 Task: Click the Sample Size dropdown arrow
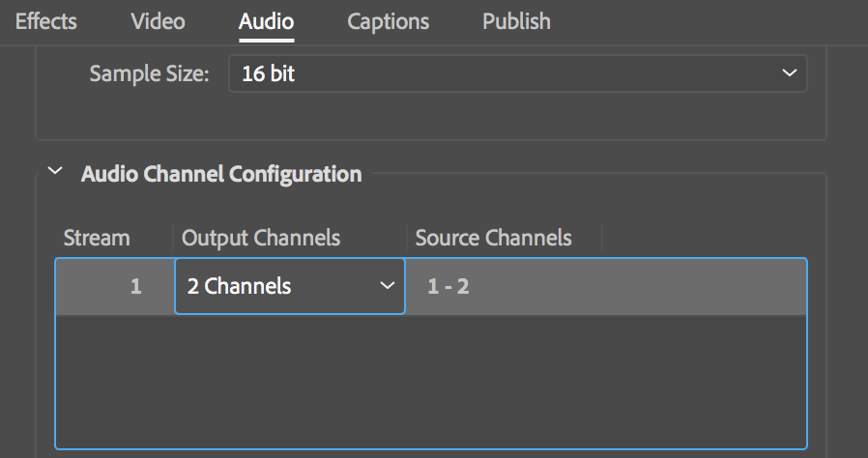(x=789, y=73)
